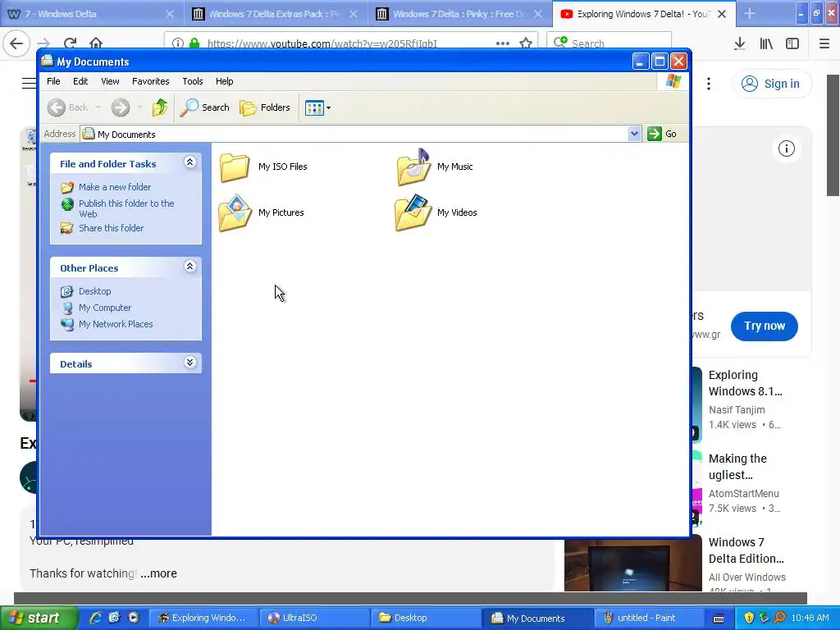840x630 pixels.
Task: Open the My ISO Files folder
Action: coord(263,167)
